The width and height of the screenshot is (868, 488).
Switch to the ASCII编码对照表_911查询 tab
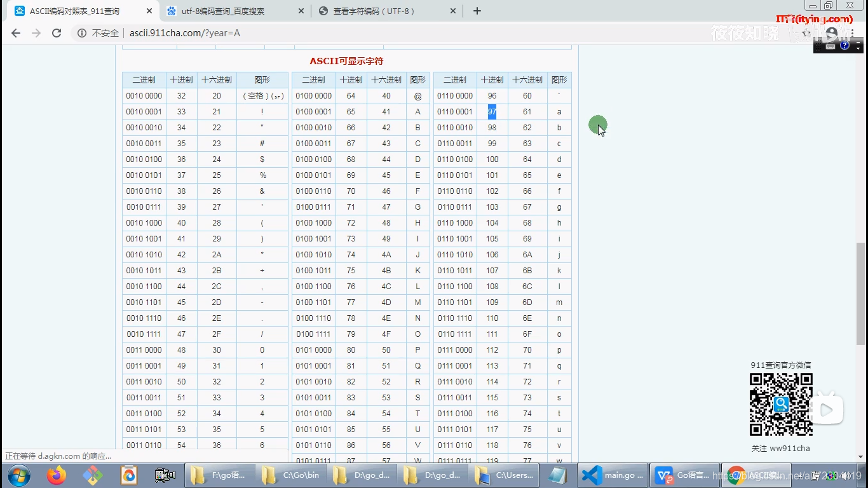83,11
